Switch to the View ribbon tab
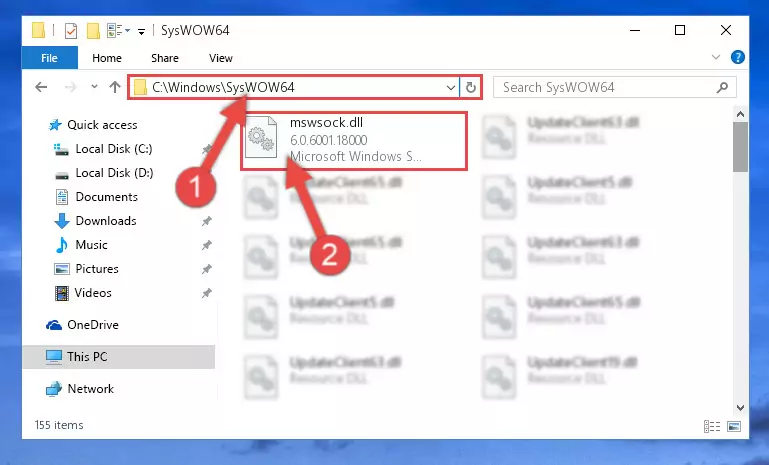The width and height of the screenshot is (769, 465). (x=221, y=58)
